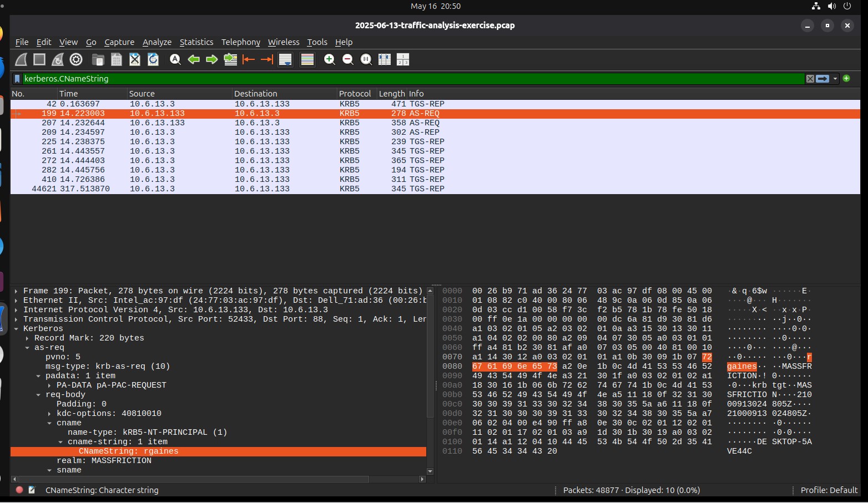Image resolution: width=868 pixels, height=503 pixels.
Task: Apply the display filter arrow
Action: [x=822, y=79]
